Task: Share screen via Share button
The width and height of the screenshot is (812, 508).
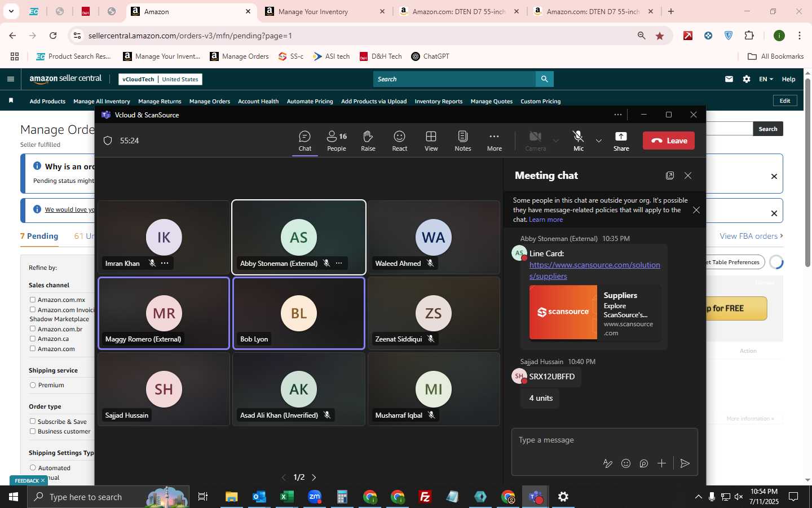Action: point(621,141)
